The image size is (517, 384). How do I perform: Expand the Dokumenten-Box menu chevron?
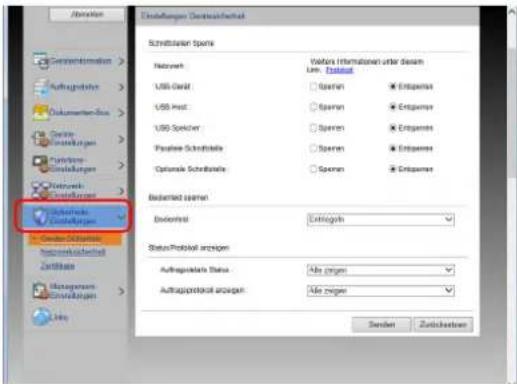[x=121, y=113]
